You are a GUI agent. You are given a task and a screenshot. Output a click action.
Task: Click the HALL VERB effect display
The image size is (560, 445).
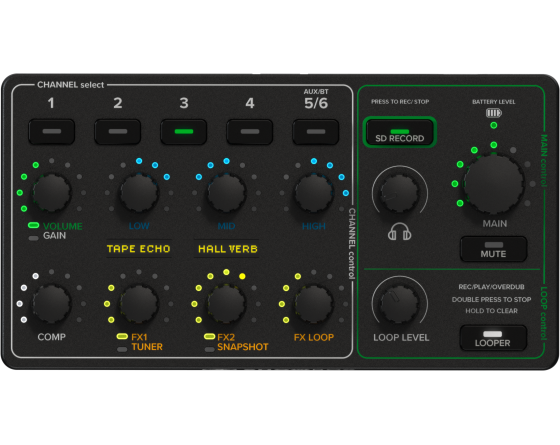(x=227, y=249)
